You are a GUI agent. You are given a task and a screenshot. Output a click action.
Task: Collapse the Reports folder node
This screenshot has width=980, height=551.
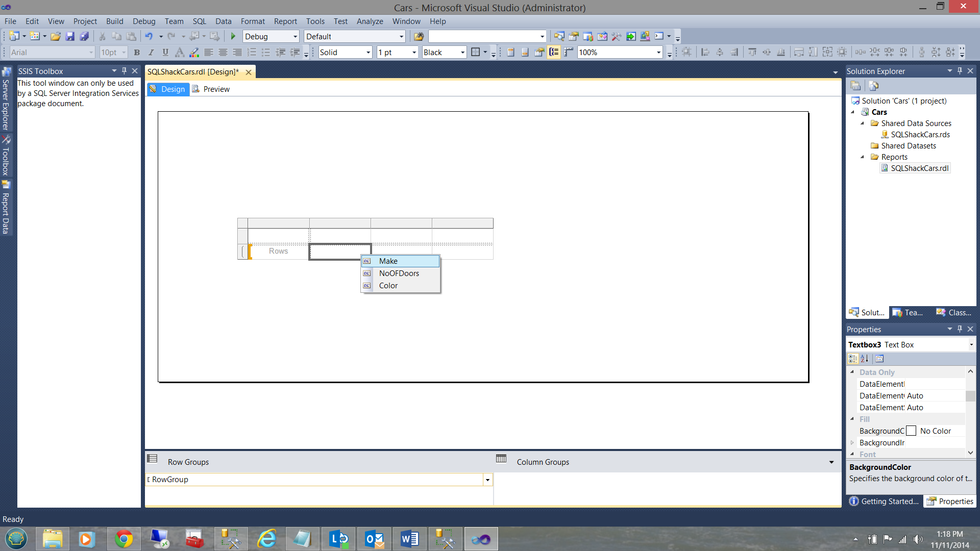point(863,157)
